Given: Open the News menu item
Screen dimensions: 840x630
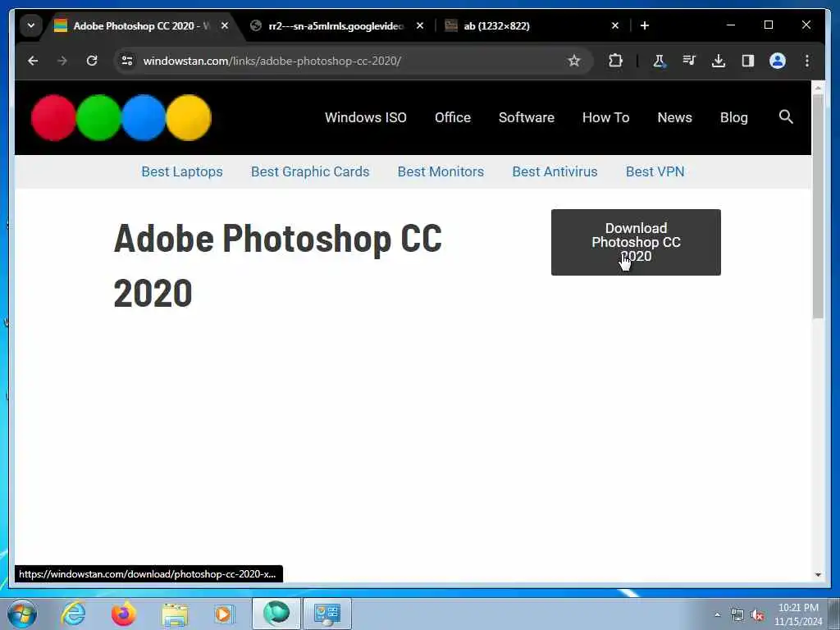Looking at the screenshot, I should (674, 118).
